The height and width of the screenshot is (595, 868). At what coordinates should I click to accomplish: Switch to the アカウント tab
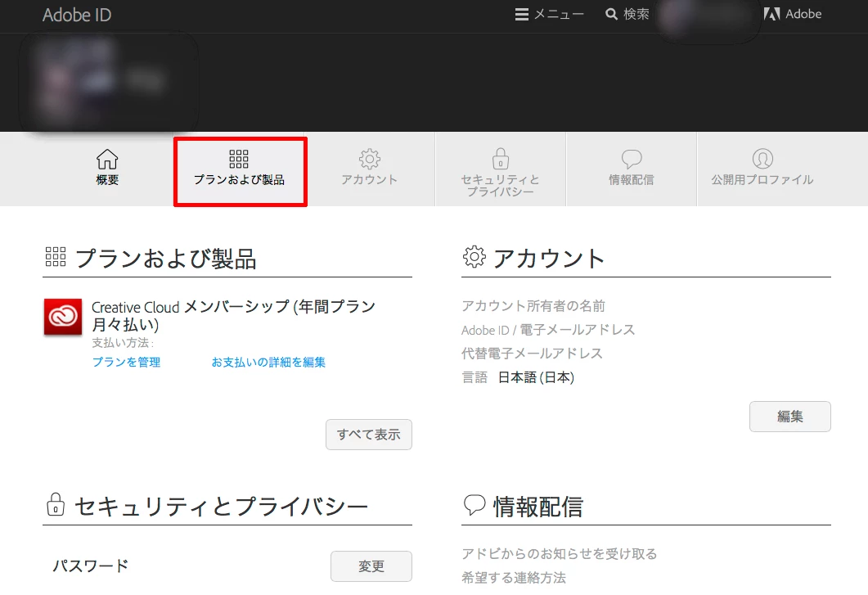coord(370,169)
